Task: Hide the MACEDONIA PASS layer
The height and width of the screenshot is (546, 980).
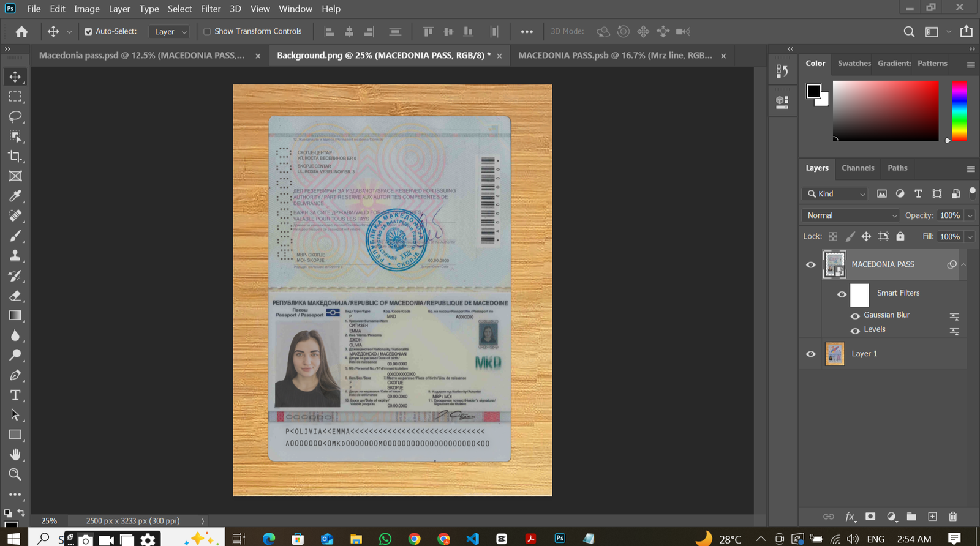Action: (810, 264)
